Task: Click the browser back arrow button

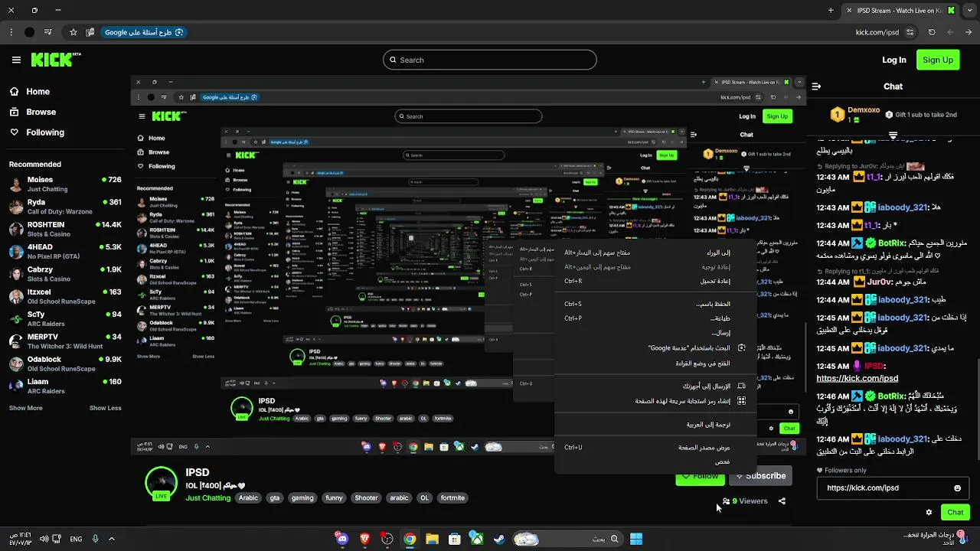Action: [967, 32]
